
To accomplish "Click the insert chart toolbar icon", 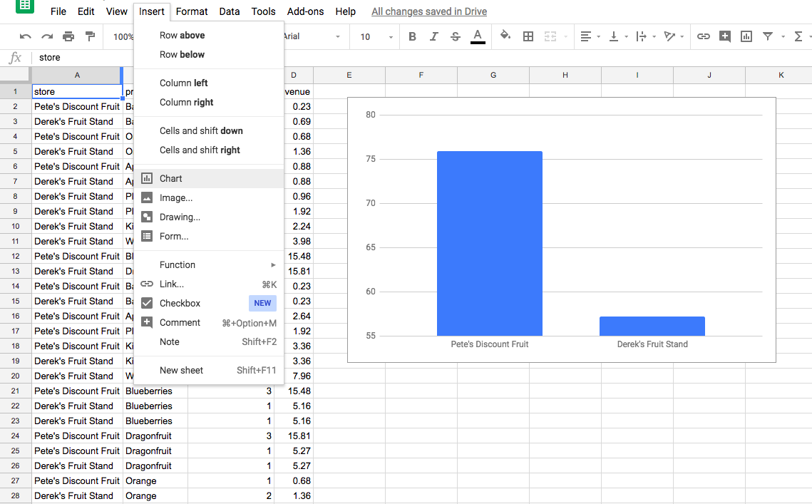I will point(746,36).
